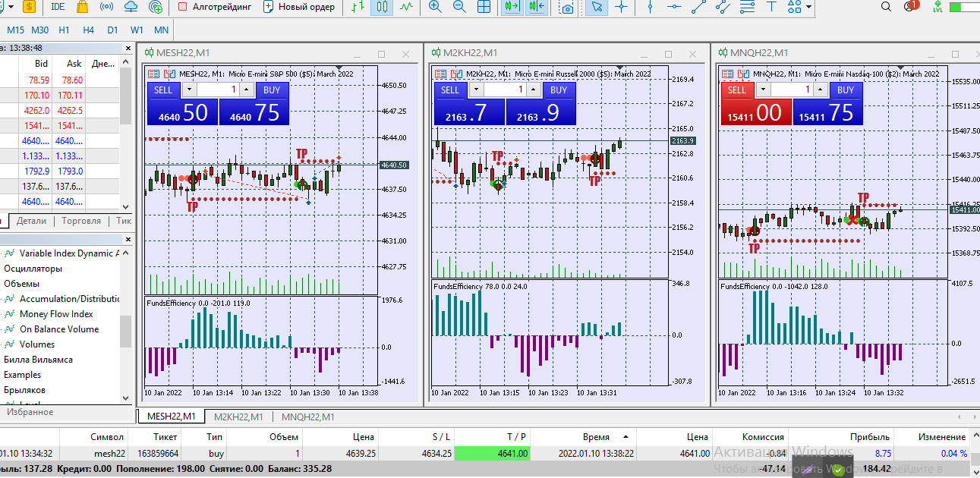This screenshot has height=478, width=980.
Task: Click the red SELL on MNQH22 chart
Action: click(737, 90)
